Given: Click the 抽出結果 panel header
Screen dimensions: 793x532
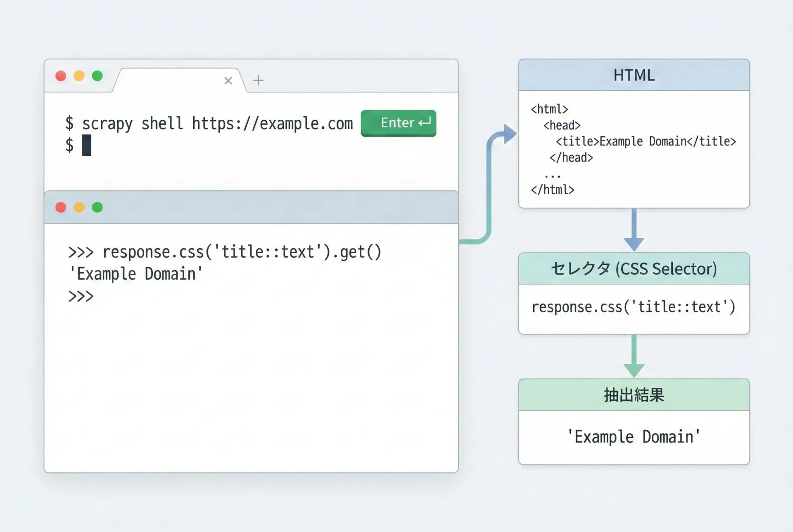Looking at the screenshot, I should pyautogui.click(x=634, y=395).
